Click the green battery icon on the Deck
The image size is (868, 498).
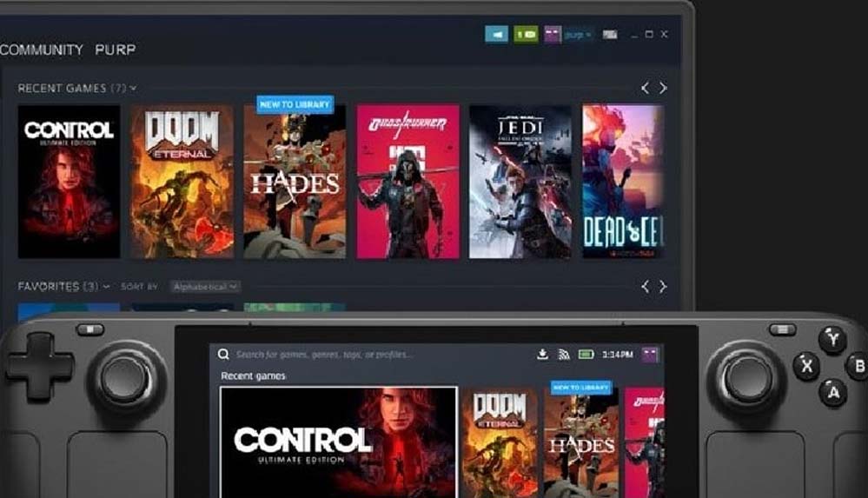[586, 354]
